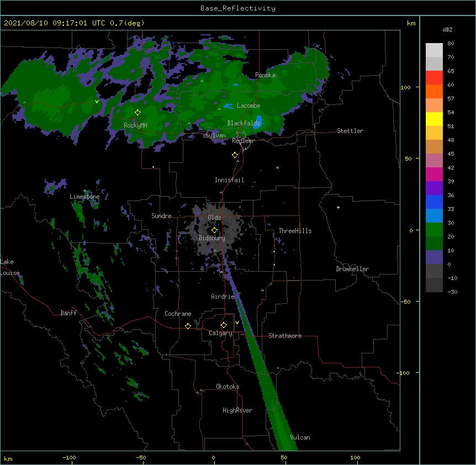The image size is (476, 465).
Task: Click the asterisk marker east of Innisfail
Action: (277, 167)
